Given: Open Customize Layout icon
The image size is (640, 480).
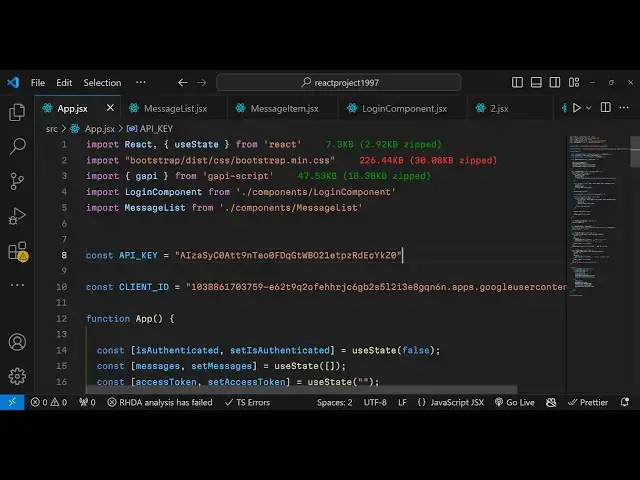Looking at the screenshot, I should coord(574,82).
